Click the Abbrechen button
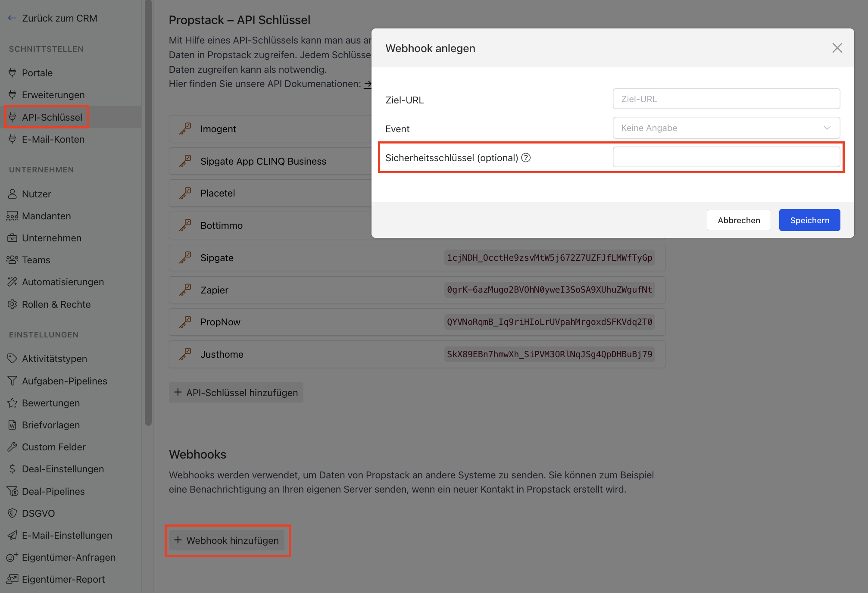The image size is (868, 593). (x=739, y=220)
